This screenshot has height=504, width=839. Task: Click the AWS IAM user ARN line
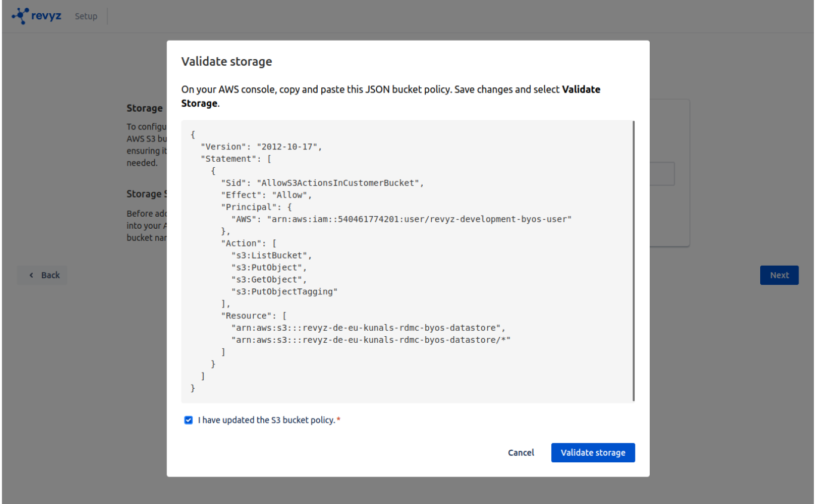click(401, 219)
